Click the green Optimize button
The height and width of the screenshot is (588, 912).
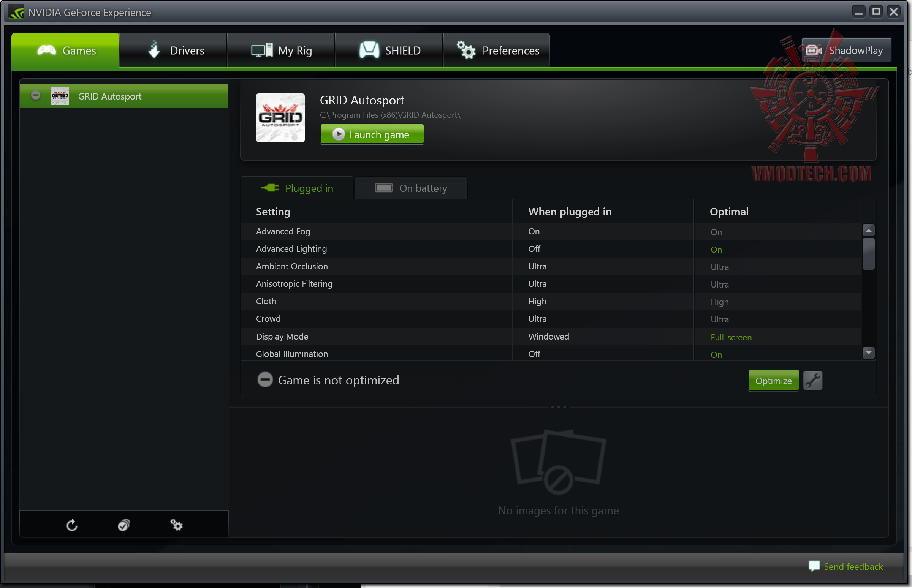click(773, 381)
